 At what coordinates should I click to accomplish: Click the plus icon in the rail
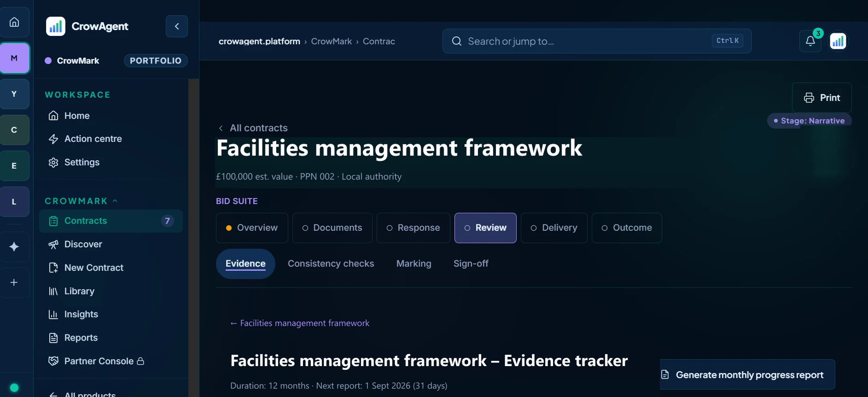[x=14, y=283]
